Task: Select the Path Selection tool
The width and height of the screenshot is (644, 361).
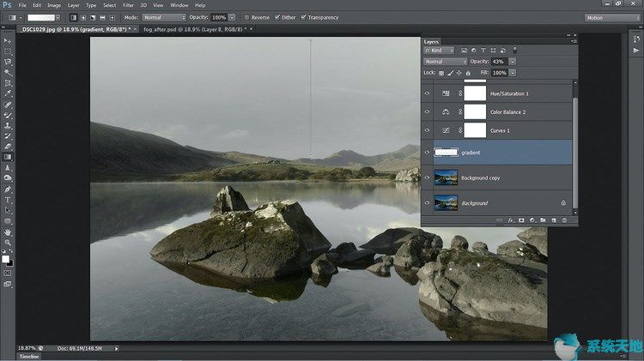Action: tap(8, 210)
